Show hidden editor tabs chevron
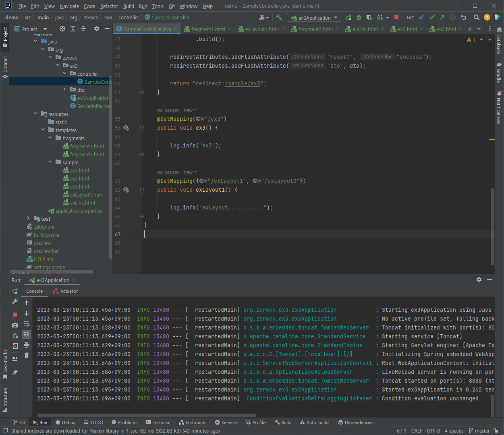This screenshot has height=435, width=504. coord(479,29)
